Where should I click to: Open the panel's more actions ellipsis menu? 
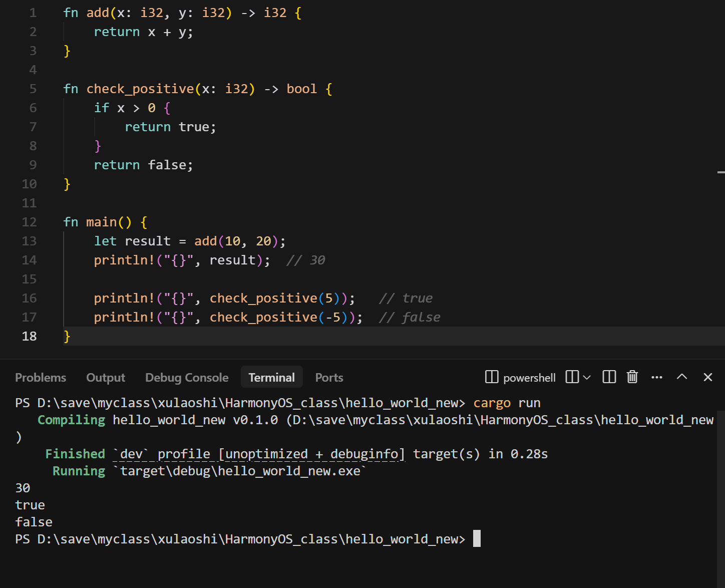pyautogui.click(x=657, y=377)
